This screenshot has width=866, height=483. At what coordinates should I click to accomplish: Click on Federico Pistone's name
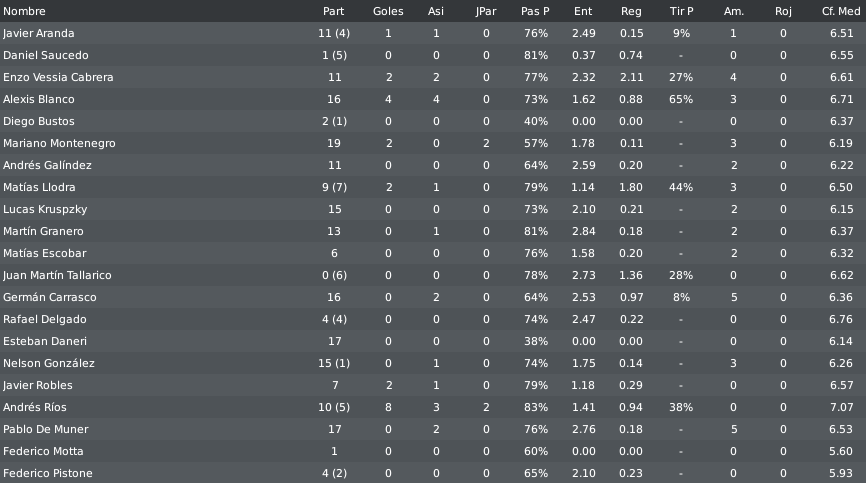47,473
